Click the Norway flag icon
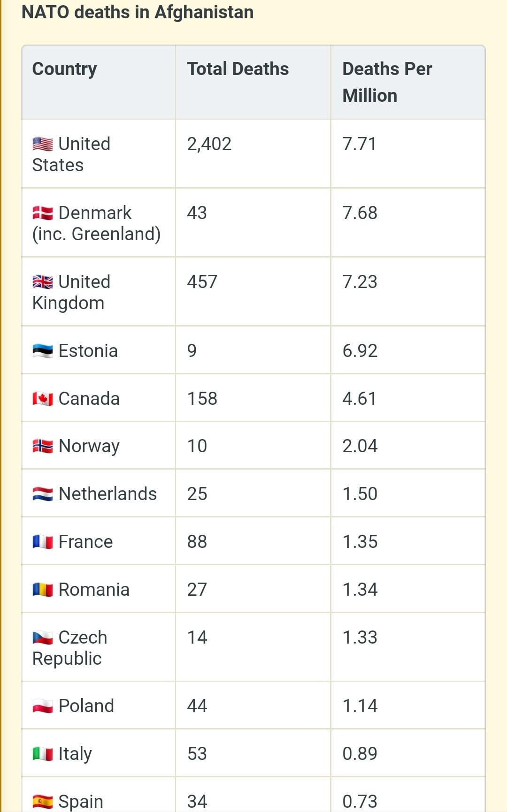 coord(43,446)
